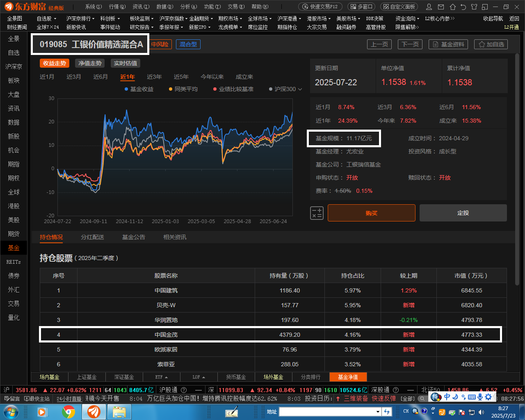Switch to the 基金公告 tab

coord(133,237)
